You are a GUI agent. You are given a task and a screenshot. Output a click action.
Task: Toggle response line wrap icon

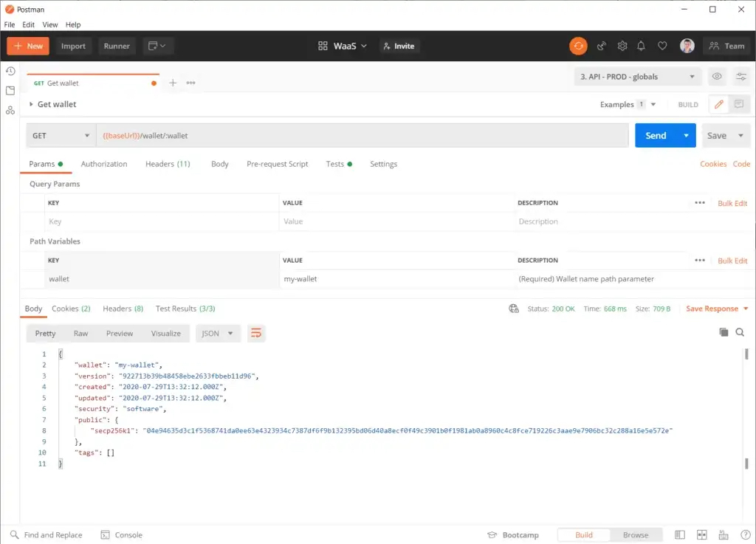click(256, 333)
